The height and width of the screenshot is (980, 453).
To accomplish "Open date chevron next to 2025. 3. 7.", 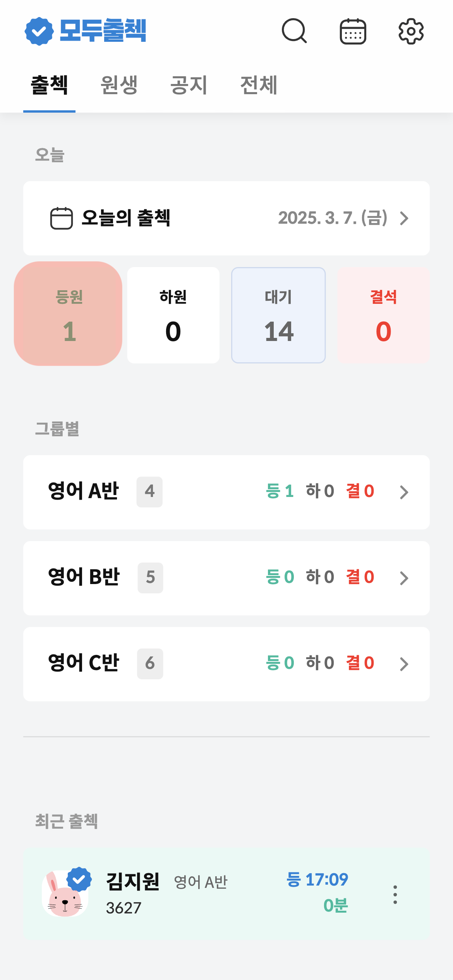I will point(404,218).
